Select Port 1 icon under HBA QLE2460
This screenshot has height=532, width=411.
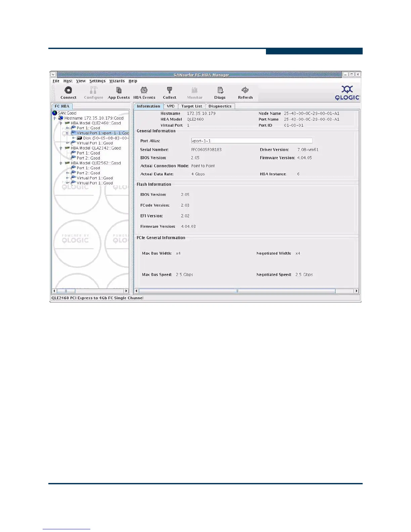pyautogui.click(x=73, y=128)
